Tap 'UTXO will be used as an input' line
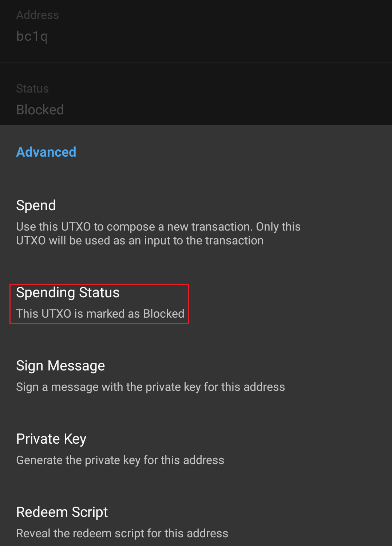The image size is (392, 546). (140, 240)
